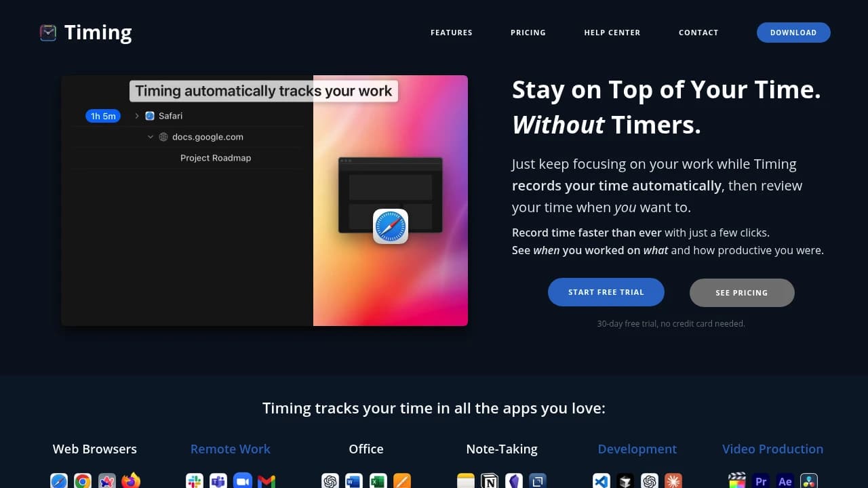Click the Notion icon under Note-Taking
The height and width of the screenshot is (488, 868).
(x=490, y=481)
